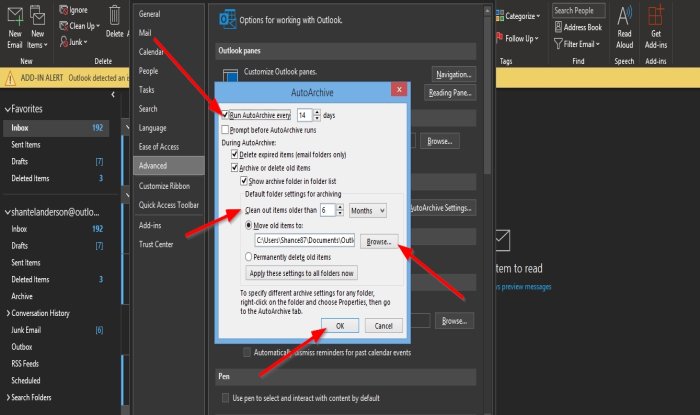Viewport: 700px width, 415px height.
Task: Toggle Run AutoArchive every checkbox
Action: click(x=225, y=115)
